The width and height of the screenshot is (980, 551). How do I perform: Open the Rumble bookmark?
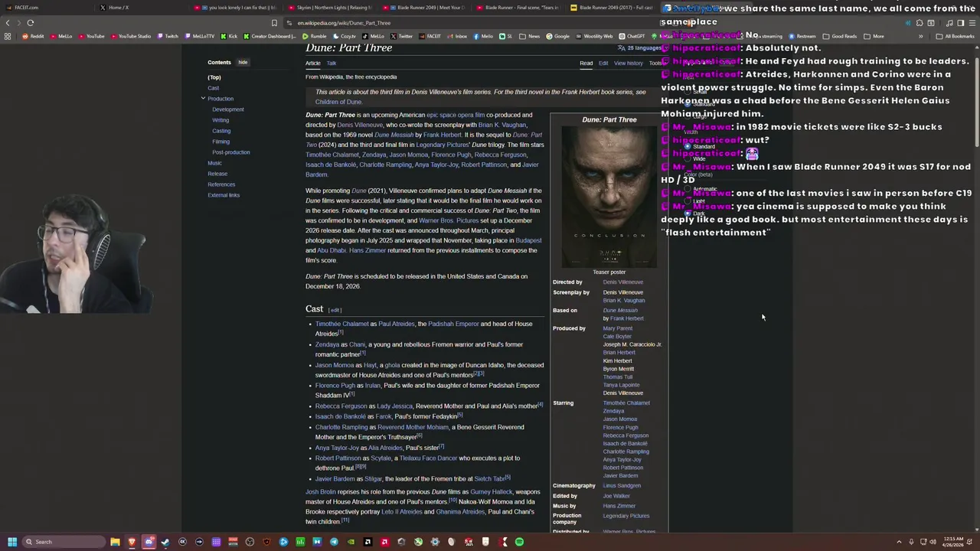coord(315,36)
